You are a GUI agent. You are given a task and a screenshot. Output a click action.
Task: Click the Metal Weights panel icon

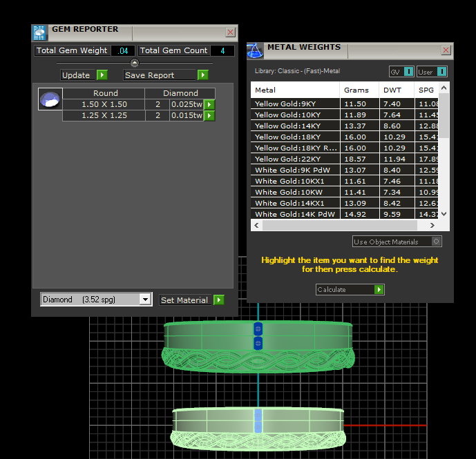click(255, 50)
